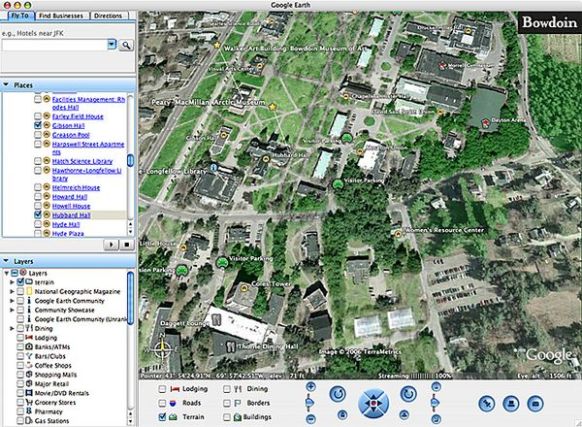Image resolution: width=582 pixels, height=427 pixels.
Task: Toggle the Terrain checkbox below the map
Action: [162, 417]
